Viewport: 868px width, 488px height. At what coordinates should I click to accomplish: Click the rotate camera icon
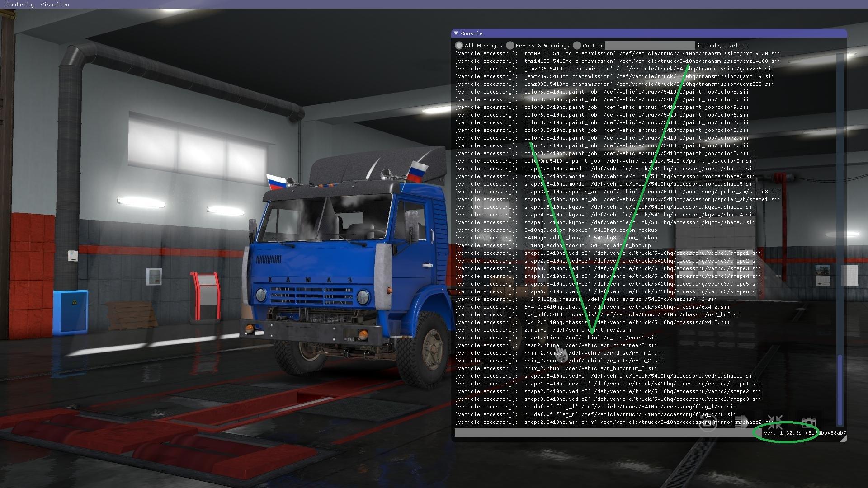point(708,424)
